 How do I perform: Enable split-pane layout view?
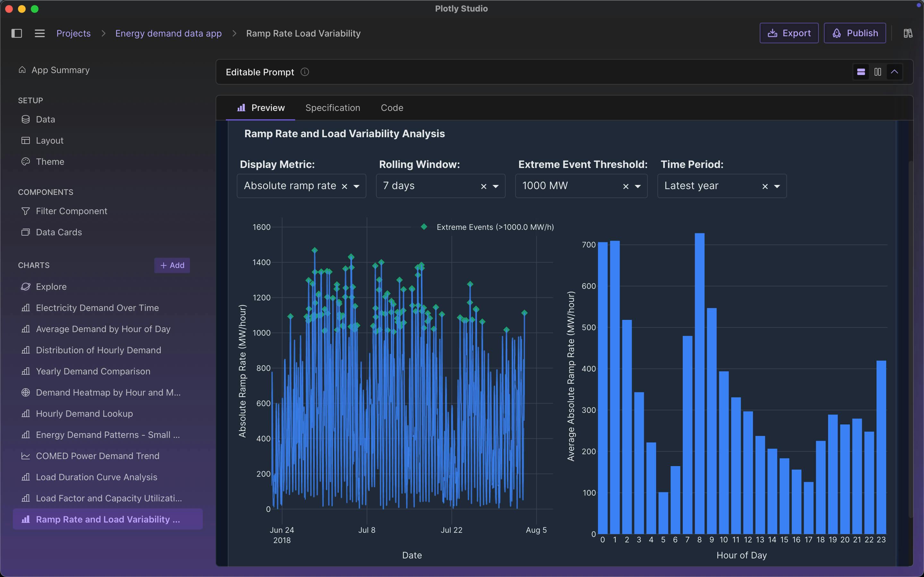click(x=877, y=72)
